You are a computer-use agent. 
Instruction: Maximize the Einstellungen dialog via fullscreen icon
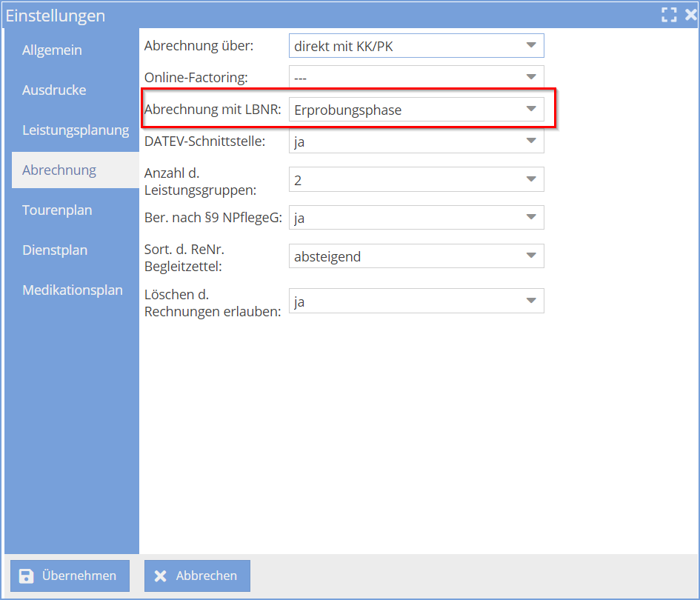click(670, 15)
